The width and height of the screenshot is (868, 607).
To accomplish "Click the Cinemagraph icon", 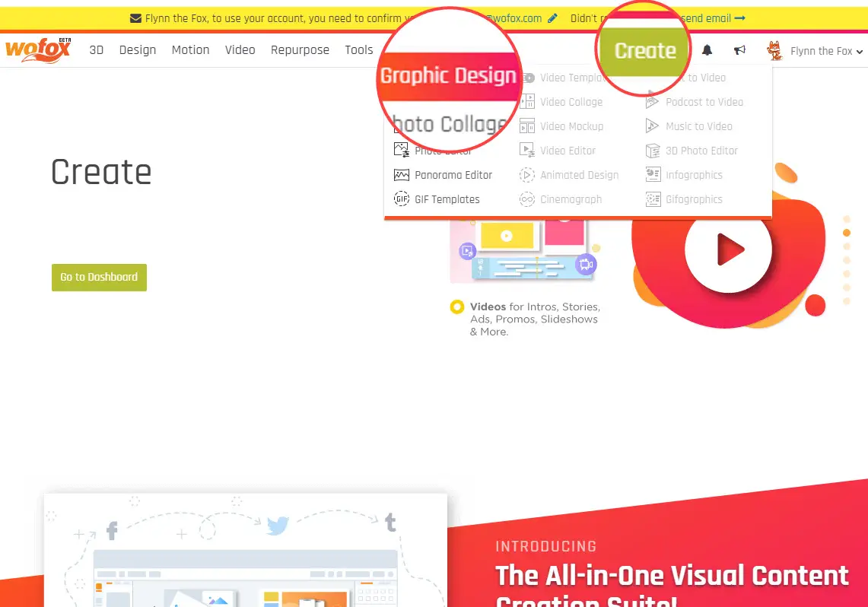I will [x=527, y=199].
